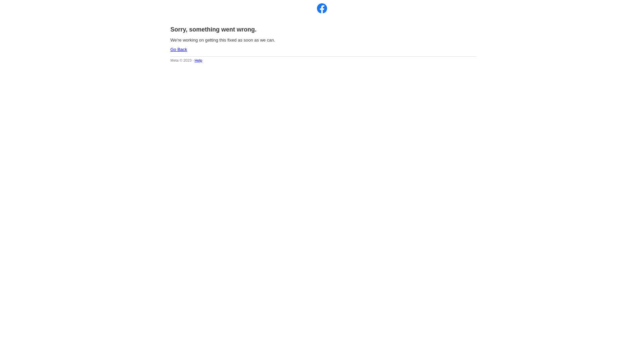Click the copyright symbol in footer
This screenshot has height=362, width=644.
tap(181, 60)
